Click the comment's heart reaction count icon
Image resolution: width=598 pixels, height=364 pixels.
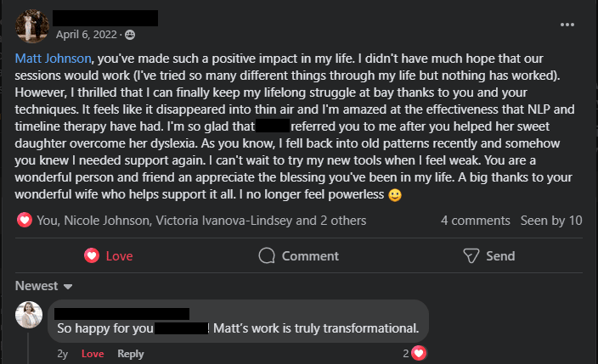(x=418, y=353)
